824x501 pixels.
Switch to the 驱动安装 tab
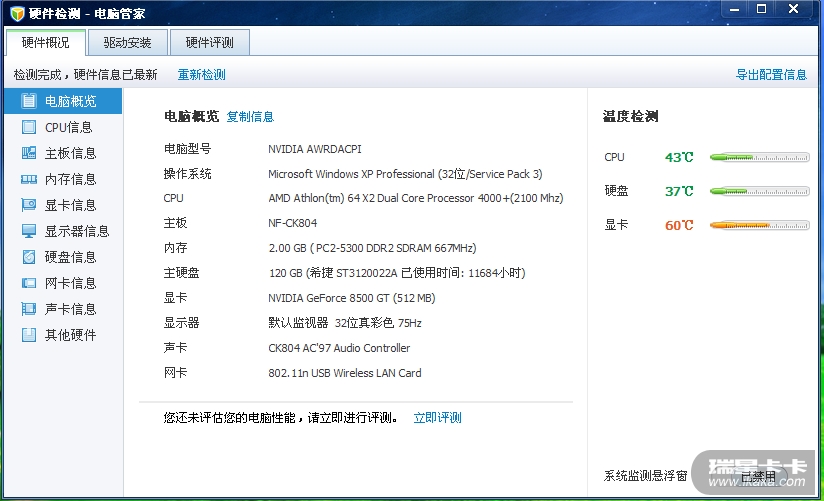(128, 43)
